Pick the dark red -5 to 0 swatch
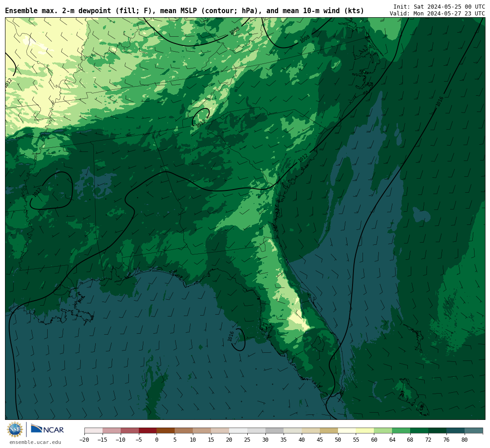 [x=147, y=431]
